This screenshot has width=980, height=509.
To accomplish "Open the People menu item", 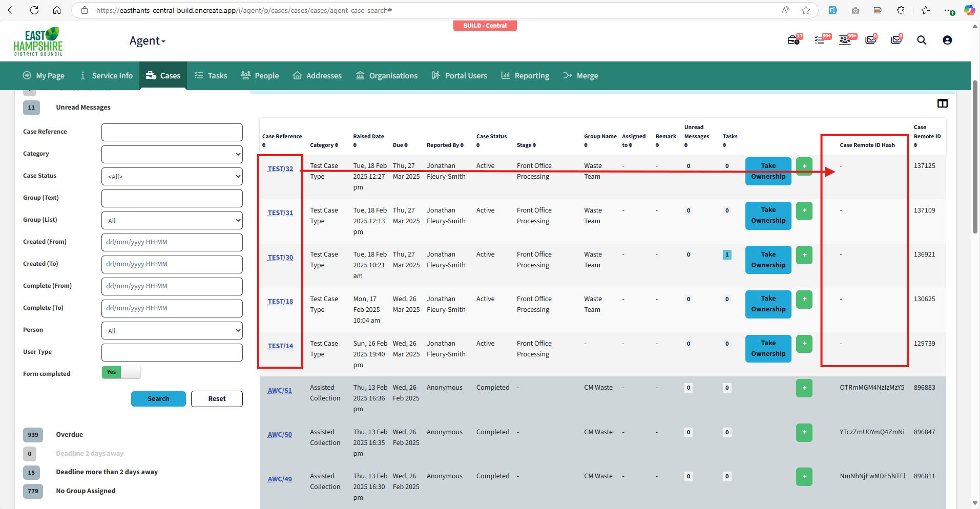I will (x=260, y=76).
